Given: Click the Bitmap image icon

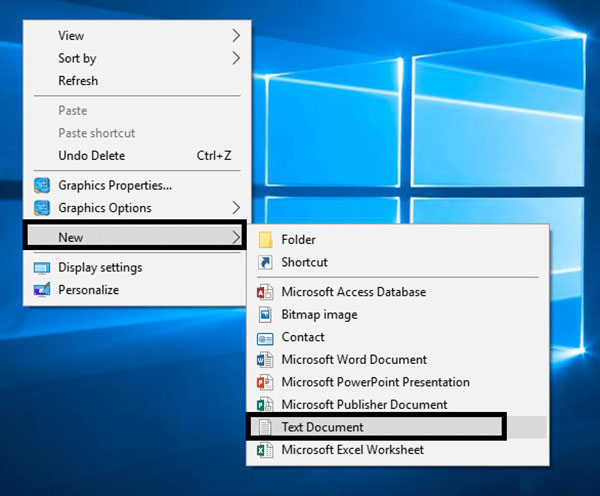Looking at the screenshot, I should [265, 315].
